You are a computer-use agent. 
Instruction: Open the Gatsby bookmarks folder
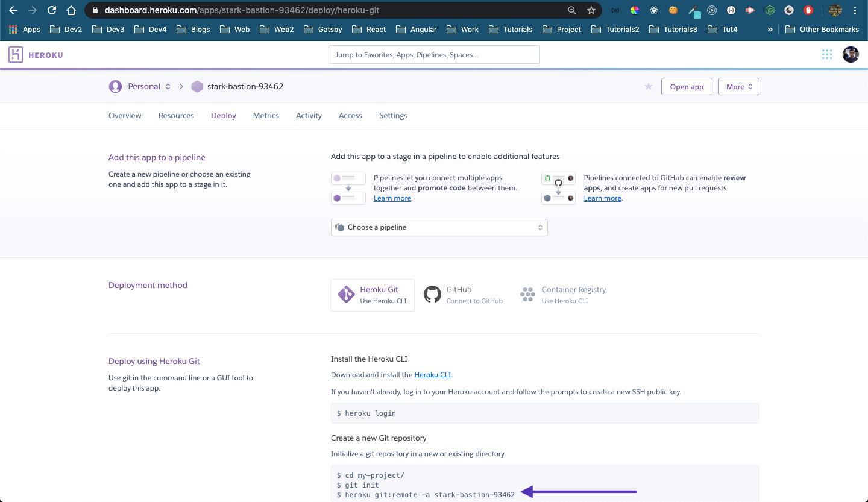pos(323,29)
